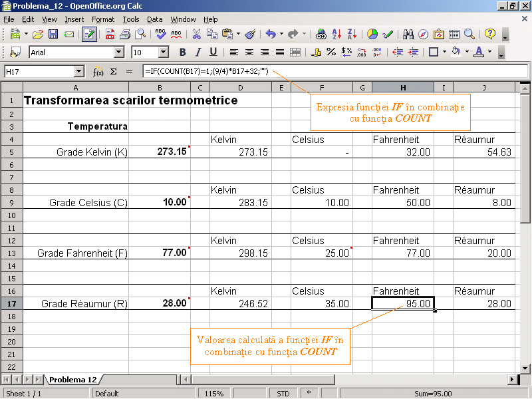The height and width of the screenshot is (399, 532).
Task: Toggle Edit File mode icon
Action: [89, 35]
